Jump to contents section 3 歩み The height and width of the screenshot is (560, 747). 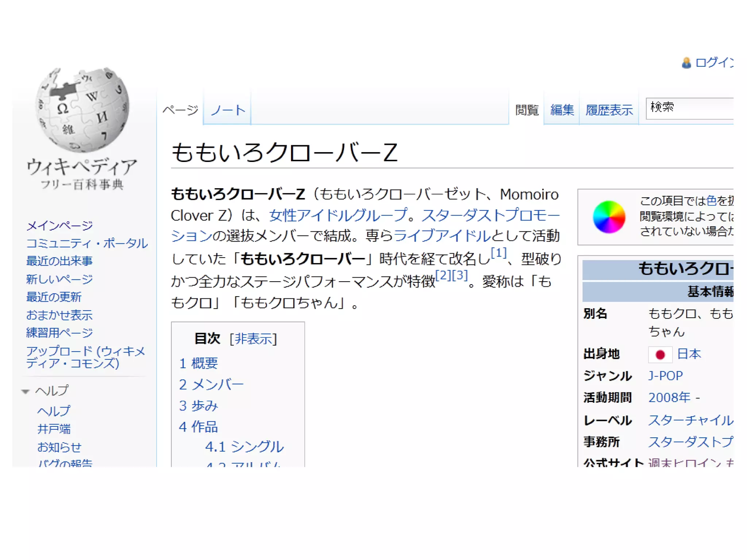point(198,406)
